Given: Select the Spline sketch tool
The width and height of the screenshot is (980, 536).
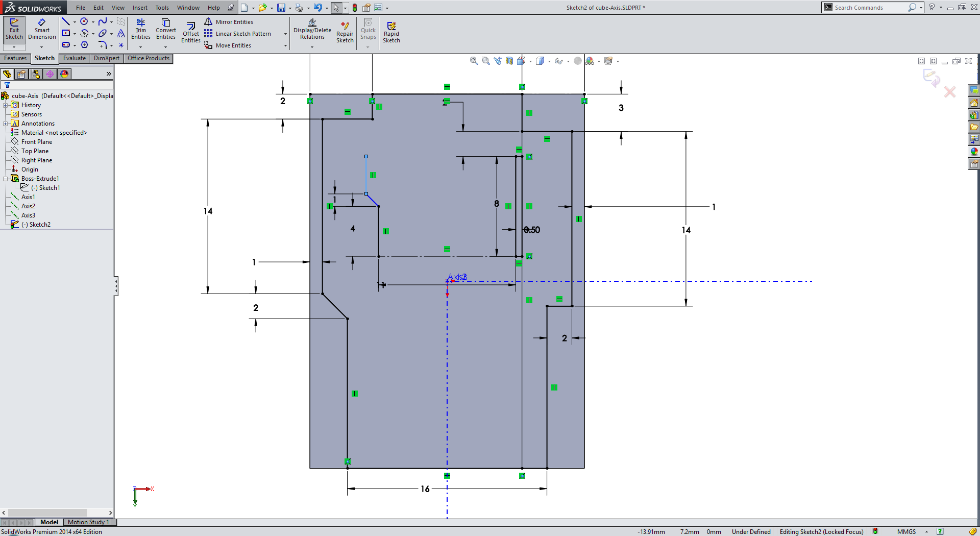Looking at the screenshot, I should coord(103,21).
